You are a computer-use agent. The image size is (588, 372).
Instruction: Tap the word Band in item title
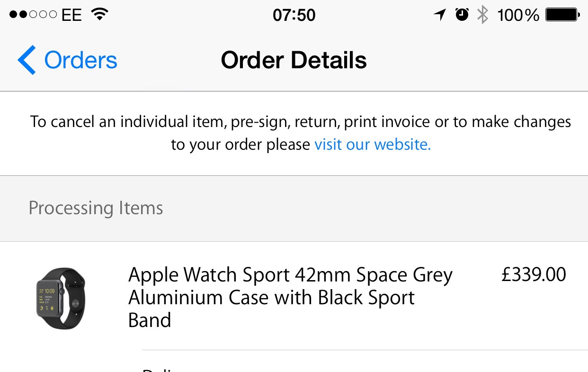150,320
